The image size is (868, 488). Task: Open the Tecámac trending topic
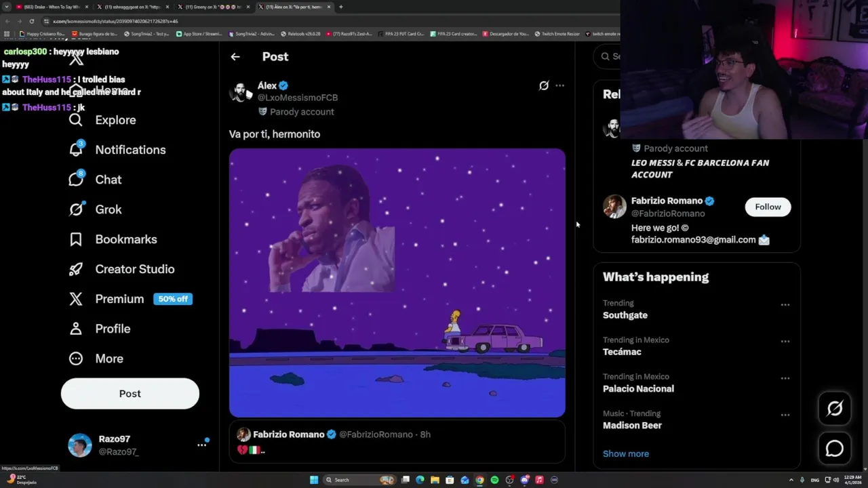coord(622,352)
